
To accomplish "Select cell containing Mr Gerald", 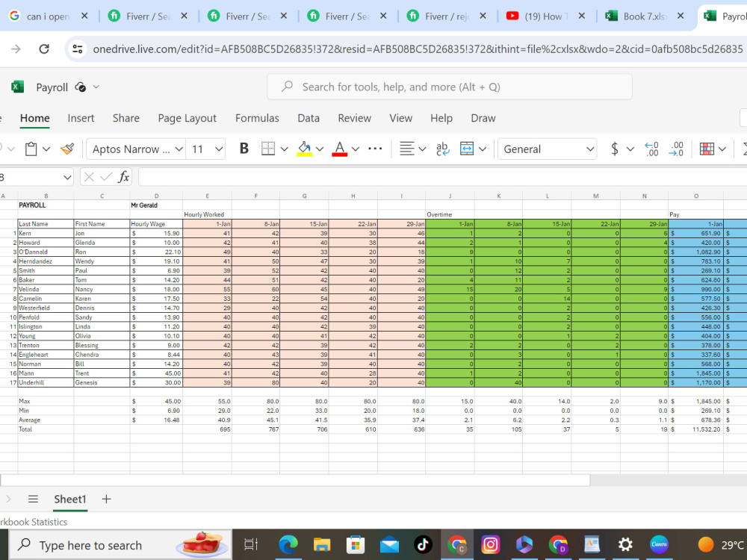I will (x=156, y=205).
